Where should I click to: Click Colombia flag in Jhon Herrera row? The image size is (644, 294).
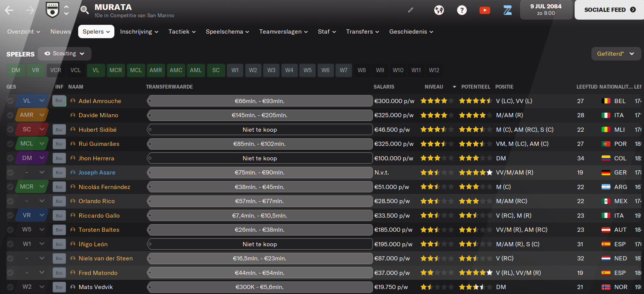pyautogui.click(x=606, y=158)
